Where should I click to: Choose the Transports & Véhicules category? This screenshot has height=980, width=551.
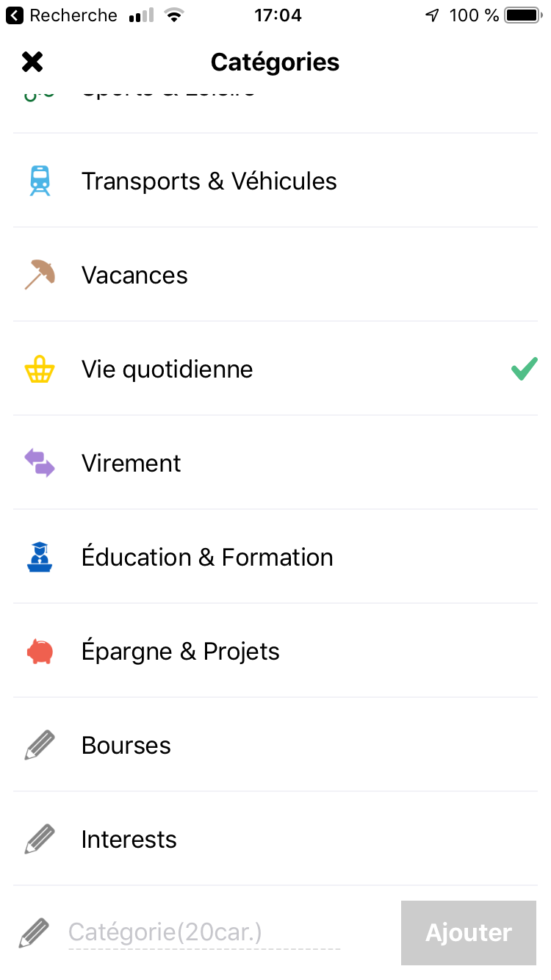point(209,181)
